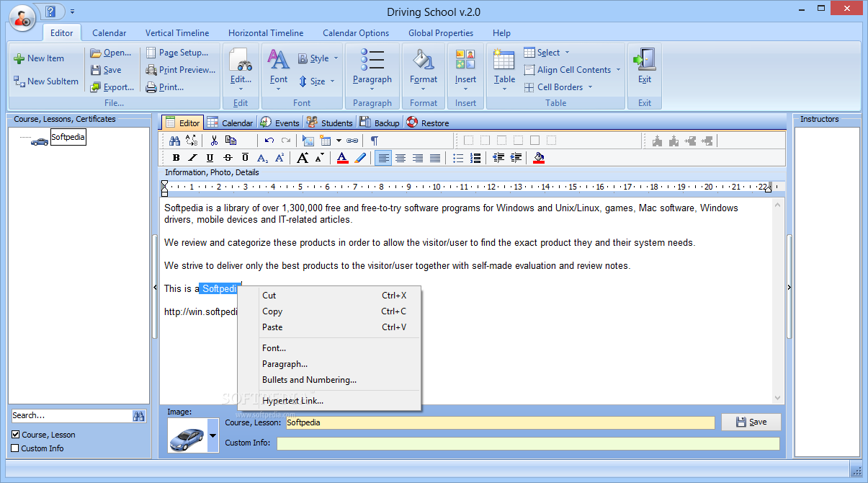Click the Copy icon in editor toolbar
Screen dimensions: 868x483
click(231, 141)
